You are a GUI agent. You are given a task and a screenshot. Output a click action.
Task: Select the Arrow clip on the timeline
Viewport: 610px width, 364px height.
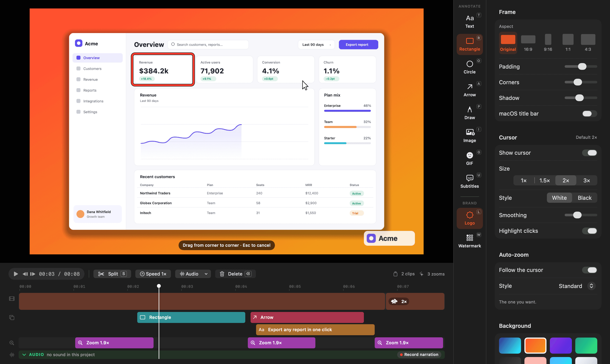tap(307, 317)
